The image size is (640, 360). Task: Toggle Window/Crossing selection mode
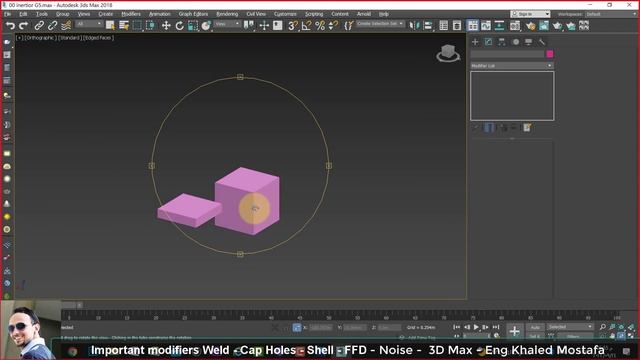(151, 26)
